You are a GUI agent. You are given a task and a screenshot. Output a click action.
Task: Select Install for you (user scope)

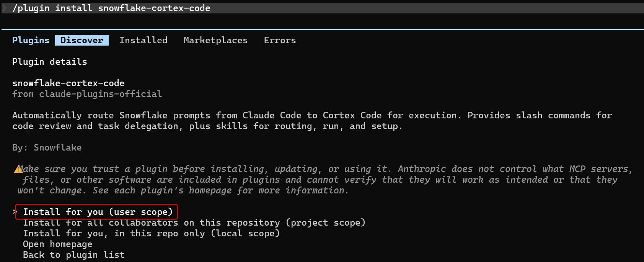tap(98, 212)
